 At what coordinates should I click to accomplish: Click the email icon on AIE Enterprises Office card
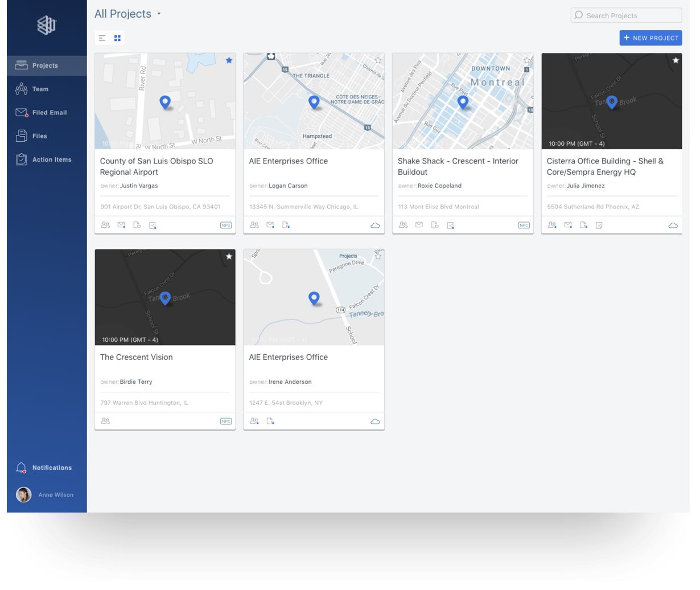(x=270, y=224)
